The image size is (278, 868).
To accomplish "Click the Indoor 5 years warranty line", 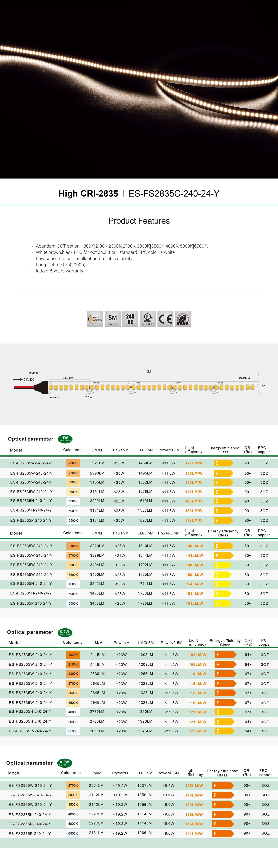I will click(x=60, y=271).
